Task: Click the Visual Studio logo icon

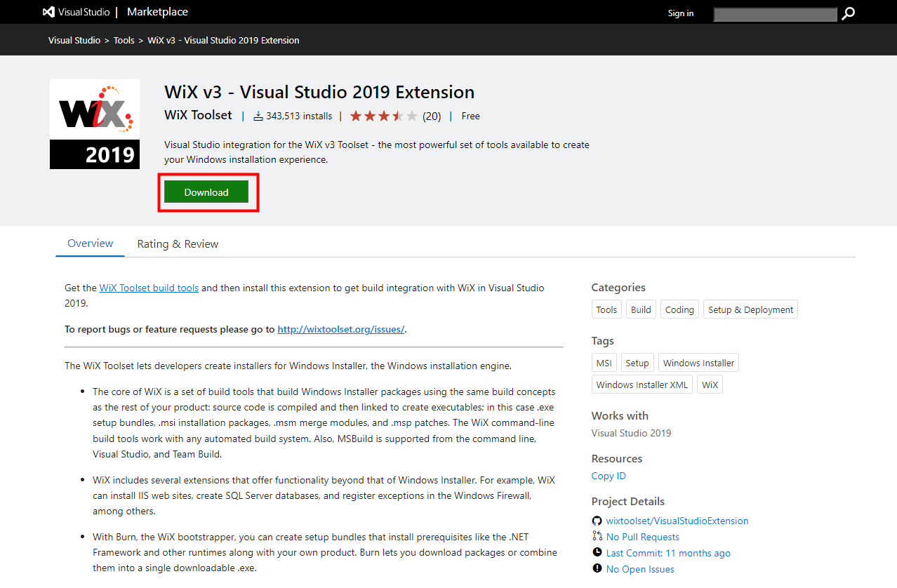Action: tap(49, 12)
